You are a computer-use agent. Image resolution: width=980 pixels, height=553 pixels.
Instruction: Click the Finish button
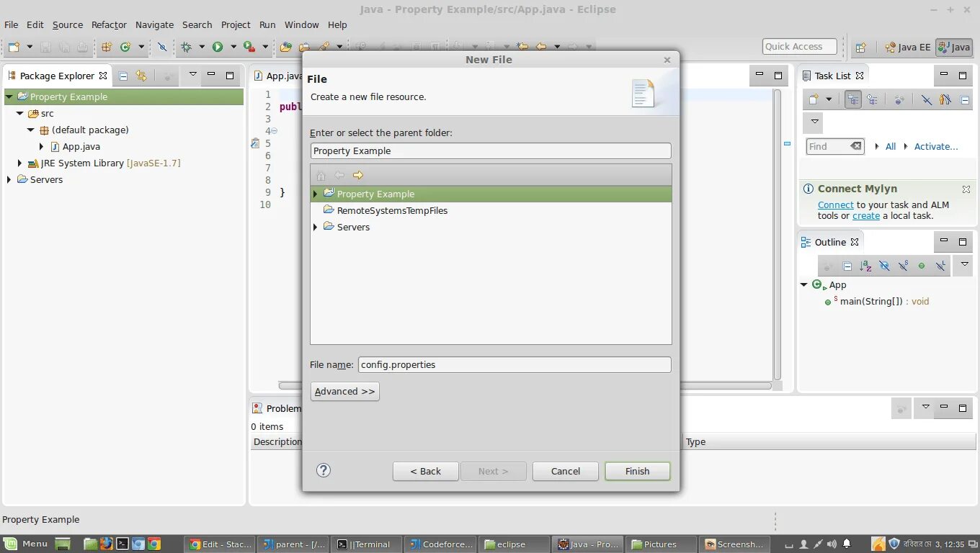click(x=638, y=471)
